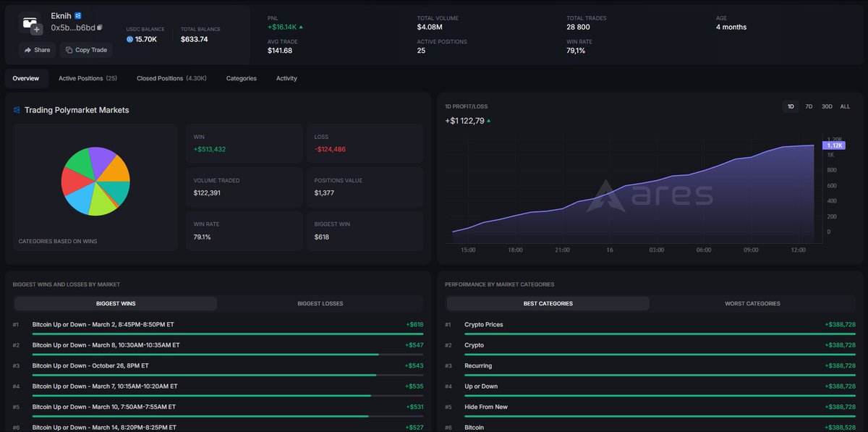Click the Active Positions 25 stat in header
868x432 pixels.
[442, 46]
